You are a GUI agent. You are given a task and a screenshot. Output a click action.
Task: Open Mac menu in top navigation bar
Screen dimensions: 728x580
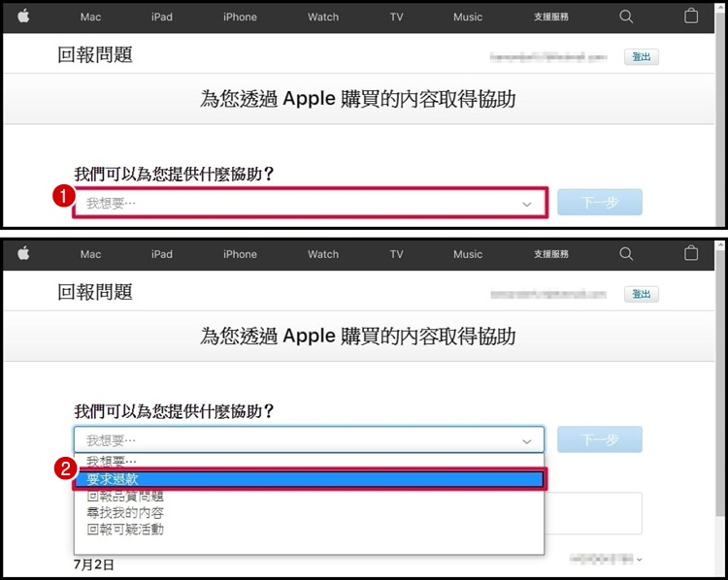tap(90, 17)
